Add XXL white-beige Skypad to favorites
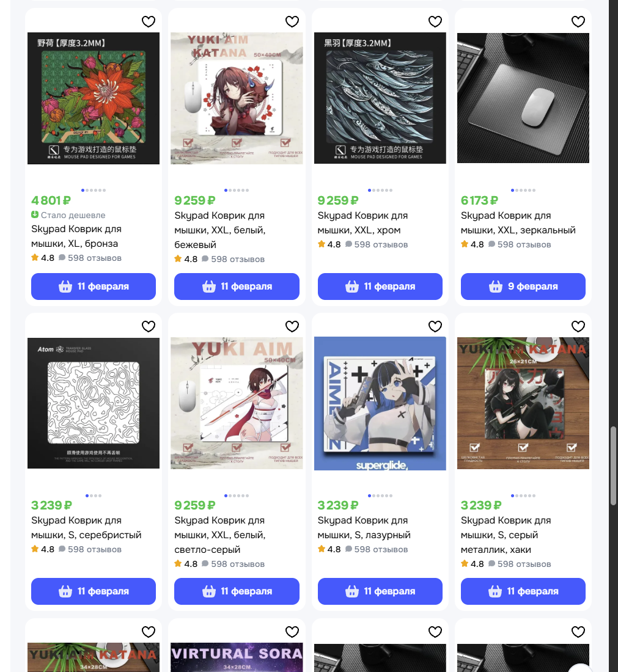Viewport: 618px width, 672px height. (x=292, y=21)
